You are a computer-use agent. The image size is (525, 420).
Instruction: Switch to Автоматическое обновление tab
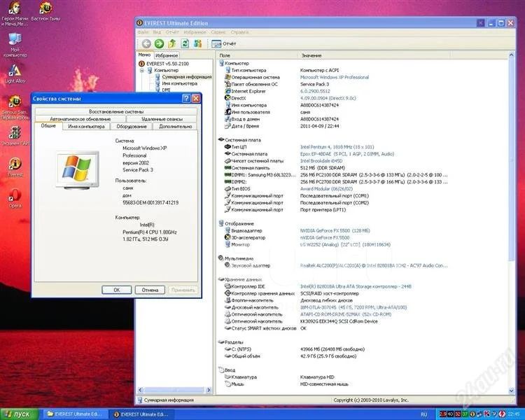click(x=80, y=119)
